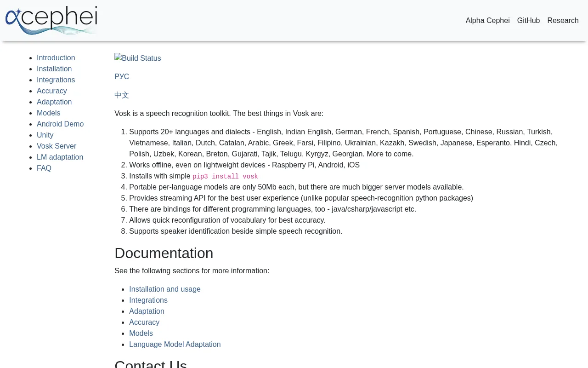Screen dimensions: 588x368
Task: Open Models in the sidebar
Action: coord(48,113)
